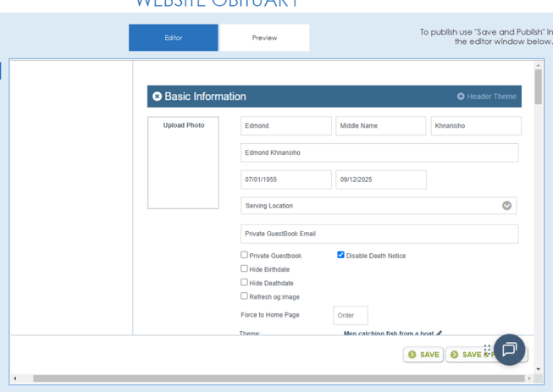Check the Hide Deathdate option
The image size is (553, 392).
244,282
